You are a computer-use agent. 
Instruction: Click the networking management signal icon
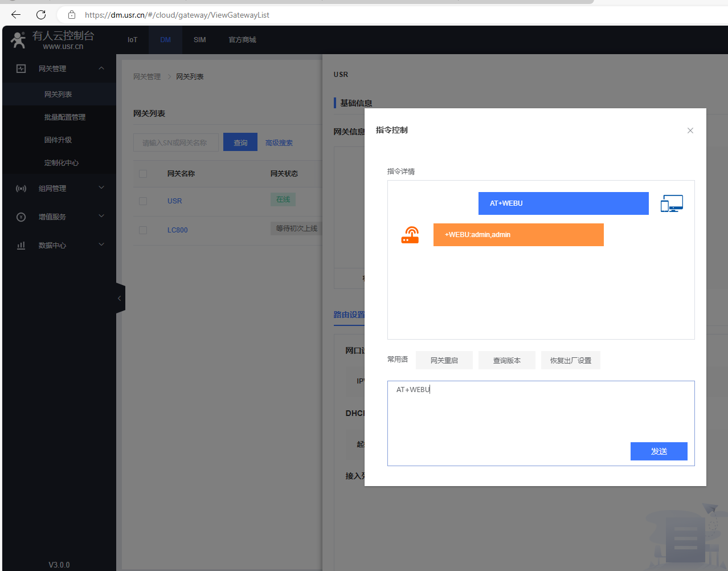21,188
